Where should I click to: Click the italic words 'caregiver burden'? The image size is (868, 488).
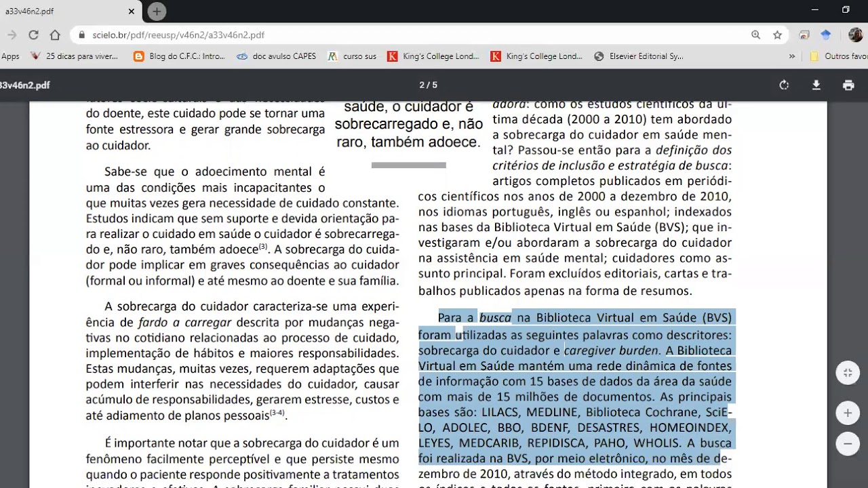click(x=611, y=350)
